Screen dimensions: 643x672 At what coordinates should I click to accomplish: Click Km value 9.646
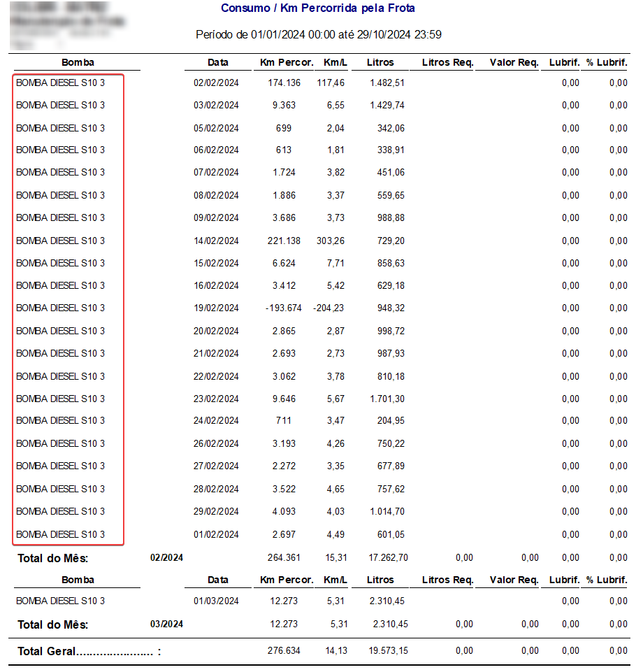coord(284,399)
